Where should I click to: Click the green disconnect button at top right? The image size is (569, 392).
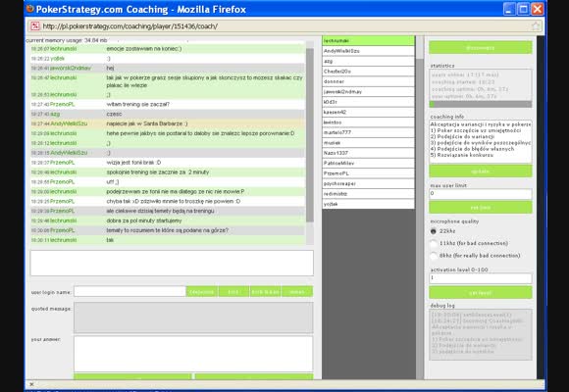tap(481, 47)
